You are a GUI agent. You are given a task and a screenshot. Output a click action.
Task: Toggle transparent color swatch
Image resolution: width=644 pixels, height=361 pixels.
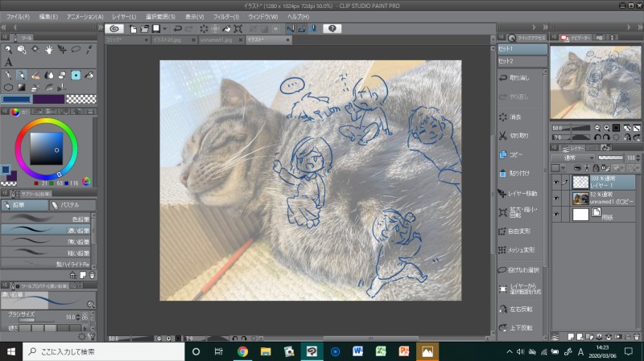pyautogui.click(x=81, y=99)
